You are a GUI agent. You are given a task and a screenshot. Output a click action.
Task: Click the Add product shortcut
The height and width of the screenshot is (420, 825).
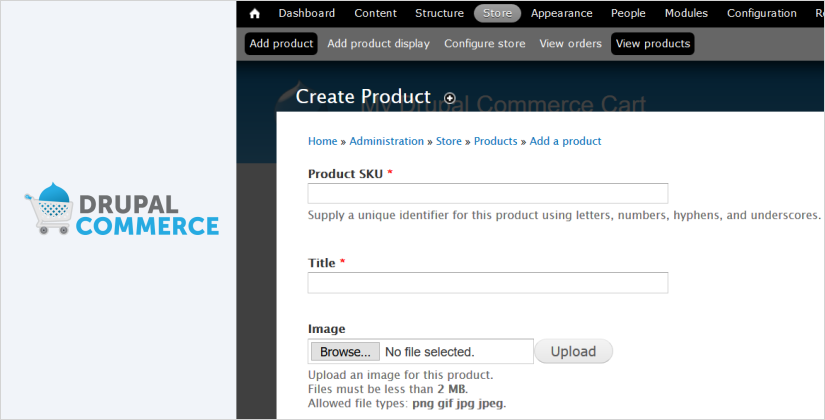[x=281, y=44]
